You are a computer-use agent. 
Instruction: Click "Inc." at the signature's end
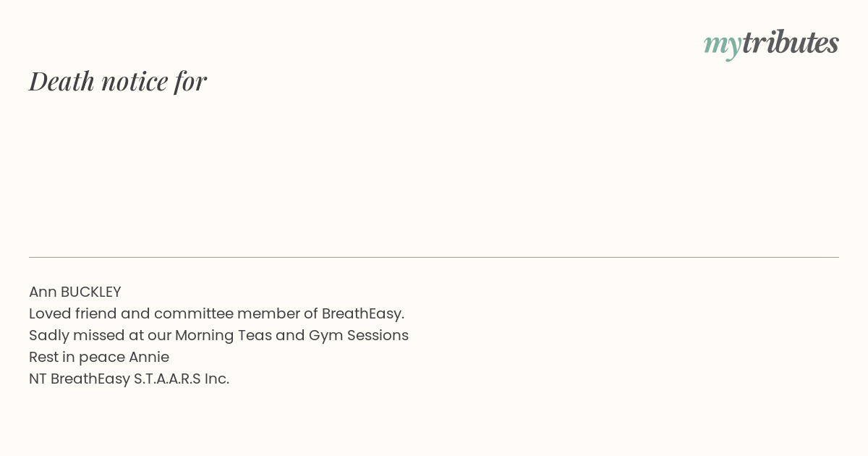point(217,379)
